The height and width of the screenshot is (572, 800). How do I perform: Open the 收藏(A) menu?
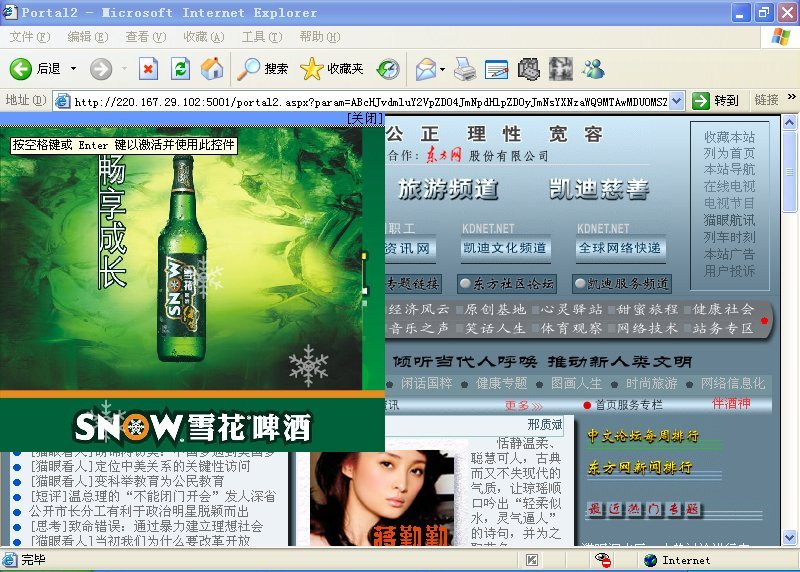point(204,37)
